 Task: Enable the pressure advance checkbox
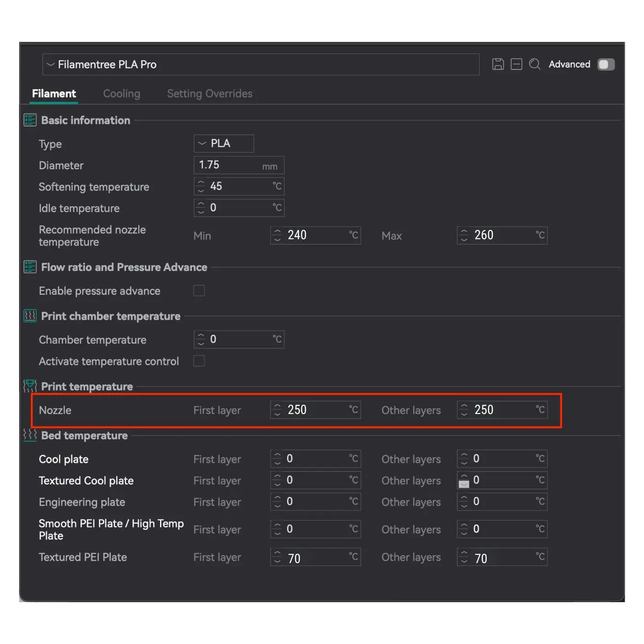pyautogui.click(x=199, y=291)
